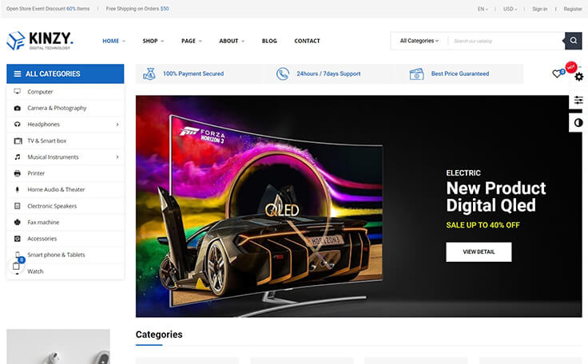Go to the BLOG page

(x=269, y=41)
